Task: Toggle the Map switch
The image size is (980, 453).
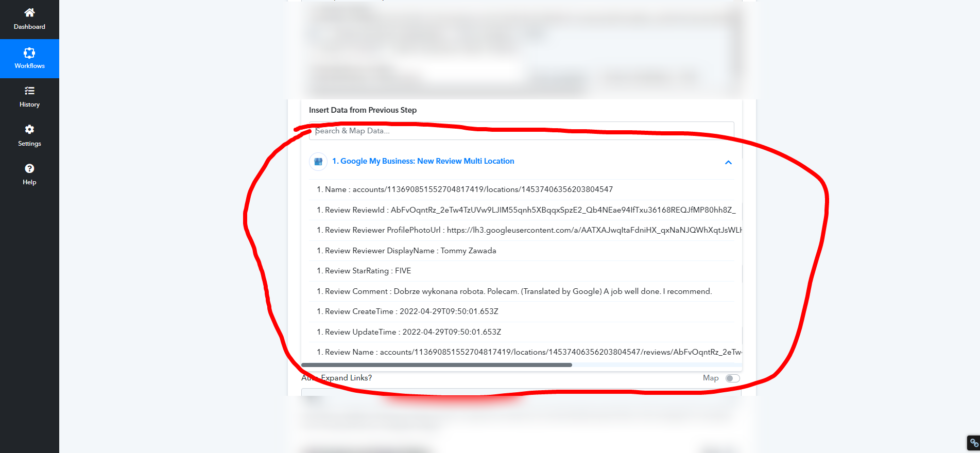Action: tap(732, 378)
